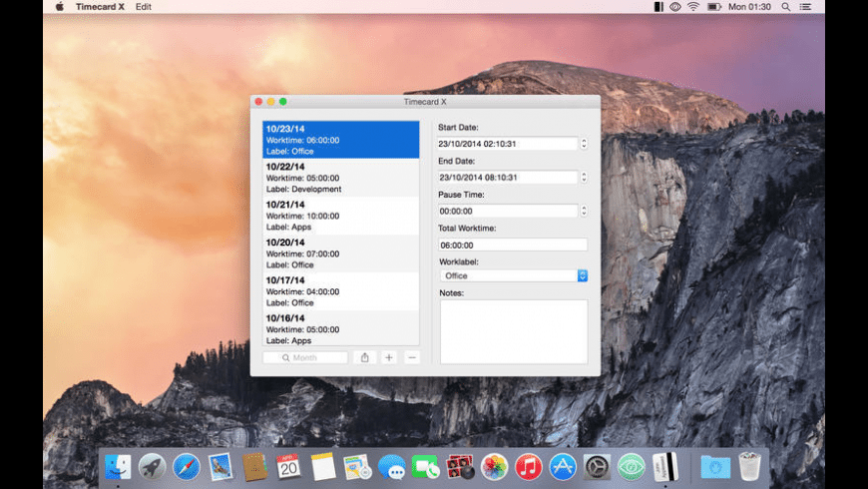Click the Start Date stepper
868x489 pixels.
click(584, 144)
